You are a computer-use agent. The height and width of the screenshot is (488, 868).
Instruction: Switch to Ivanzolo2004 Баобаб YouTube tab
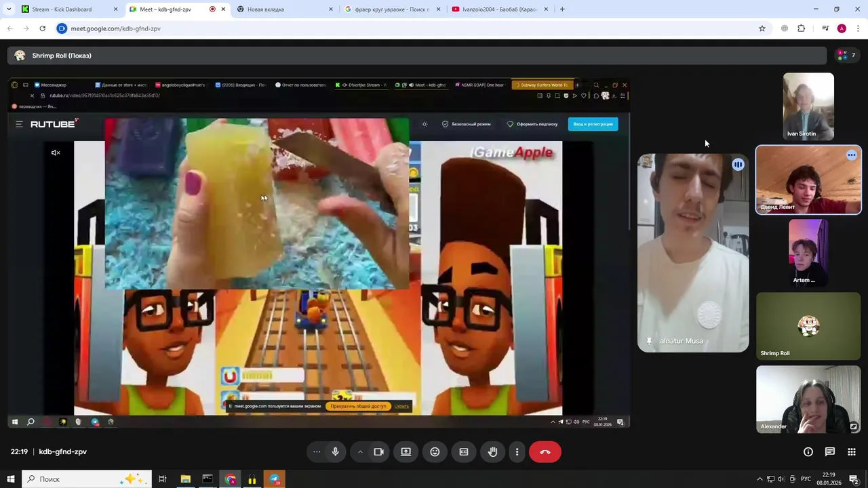(500, 9)
